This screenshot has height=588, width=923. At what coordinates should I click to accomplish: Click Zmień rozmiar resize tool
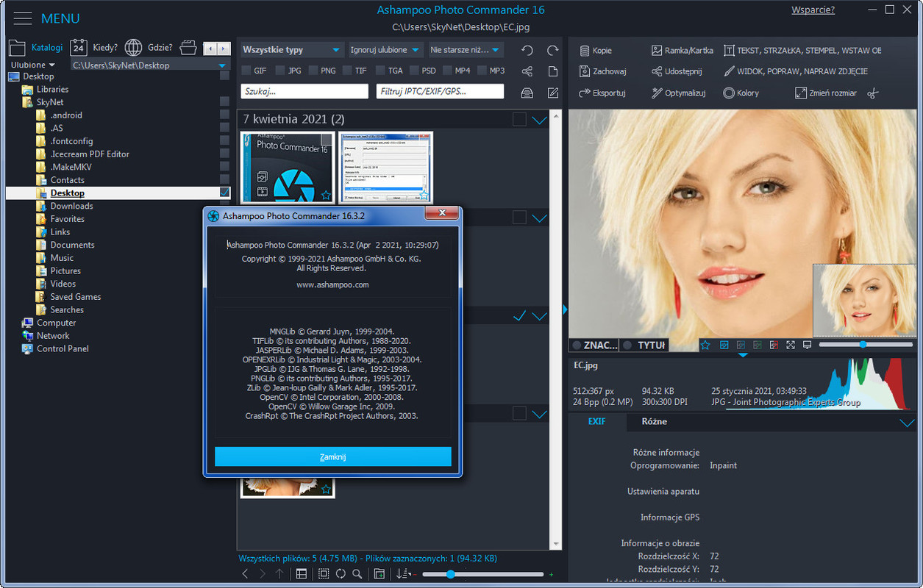[826, 93]
